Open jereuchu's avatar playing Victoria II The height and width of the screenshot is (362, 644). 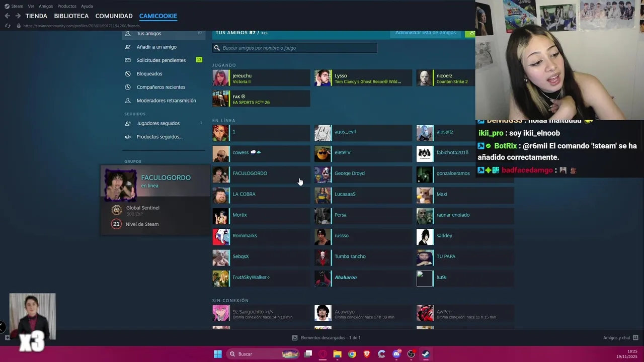click(220, 78)
